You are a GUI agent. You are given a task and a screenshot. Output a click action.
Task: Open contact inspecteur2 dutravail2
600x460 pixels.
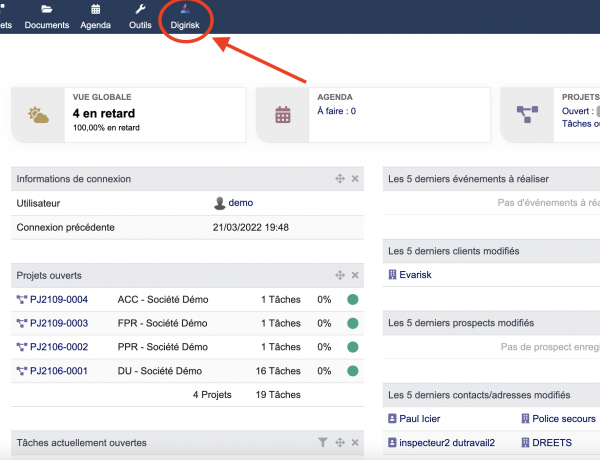coord(447,443)
